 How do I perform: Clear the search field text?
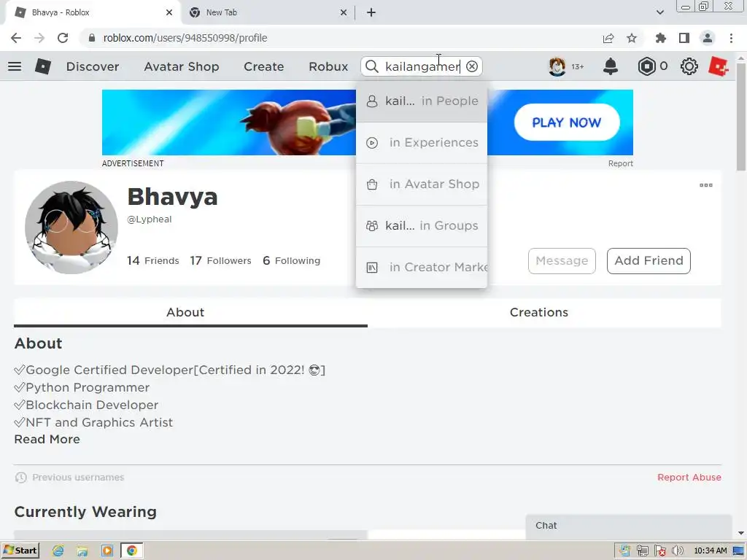tap(472, 66)
